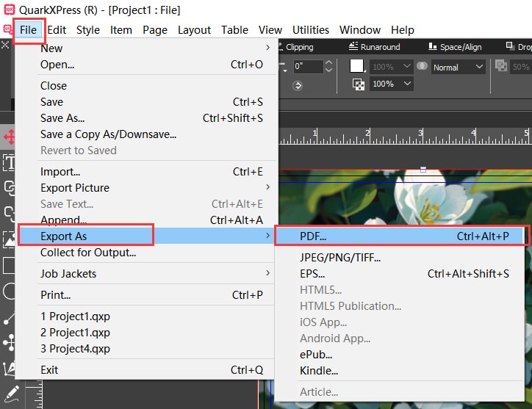Screen dimensions: 532x409
Task: Select the Pencil freehand tool
Action: click(11, 394)
